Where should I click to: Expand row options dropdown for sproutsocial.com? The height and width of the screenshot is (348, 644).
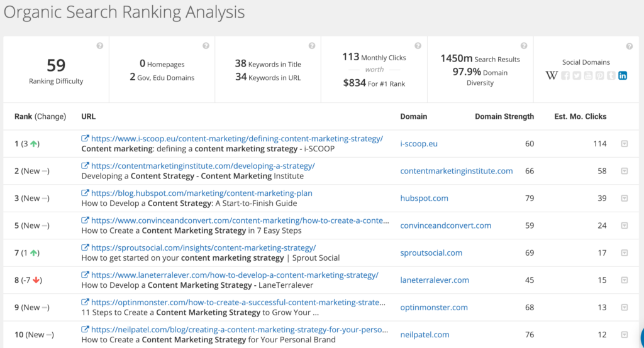point(625,253)
